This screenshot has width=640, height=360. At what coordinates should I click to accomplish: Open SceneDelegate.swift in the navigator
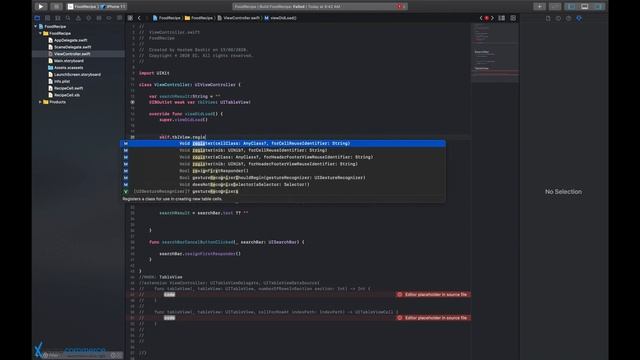click(x=69, y=47)
